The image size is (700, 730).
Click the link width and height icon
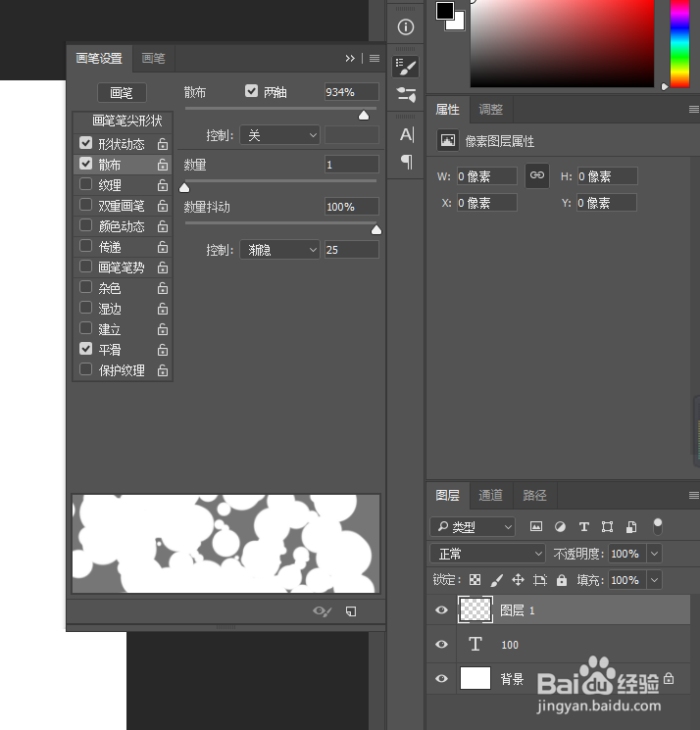[537, 175]
